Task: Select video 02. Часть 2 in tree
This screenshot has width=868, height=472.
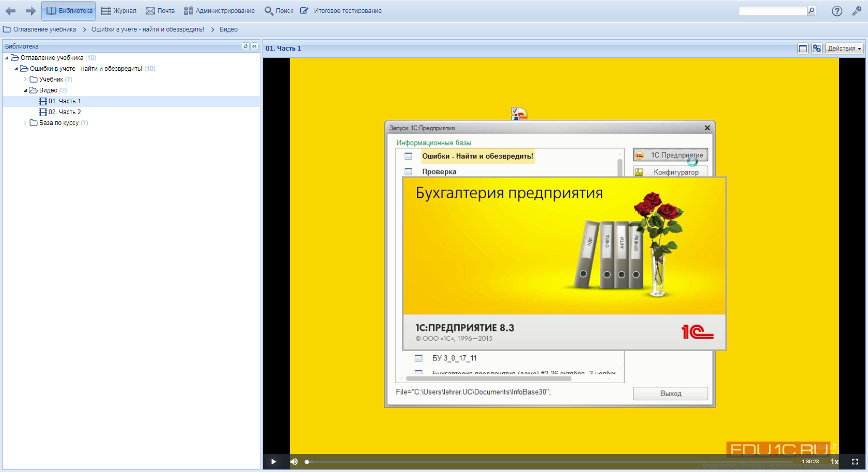Action: (x=65, y=112)
